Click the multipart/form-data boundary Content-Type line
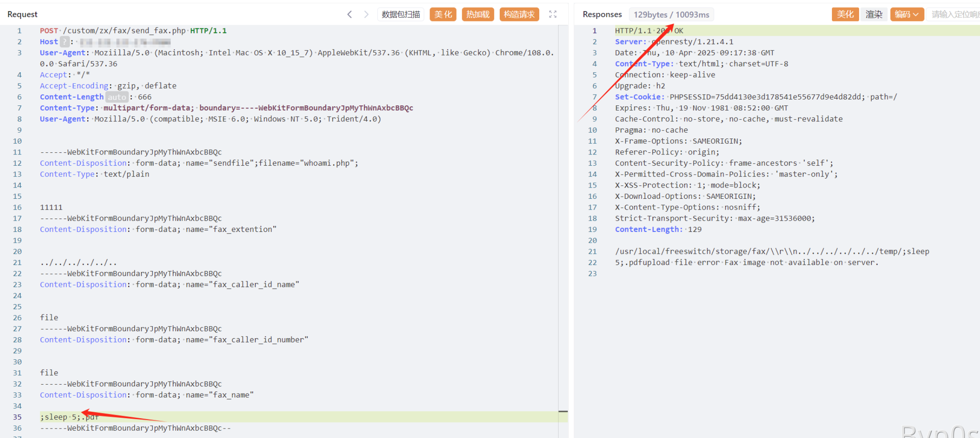 [226, 108]
